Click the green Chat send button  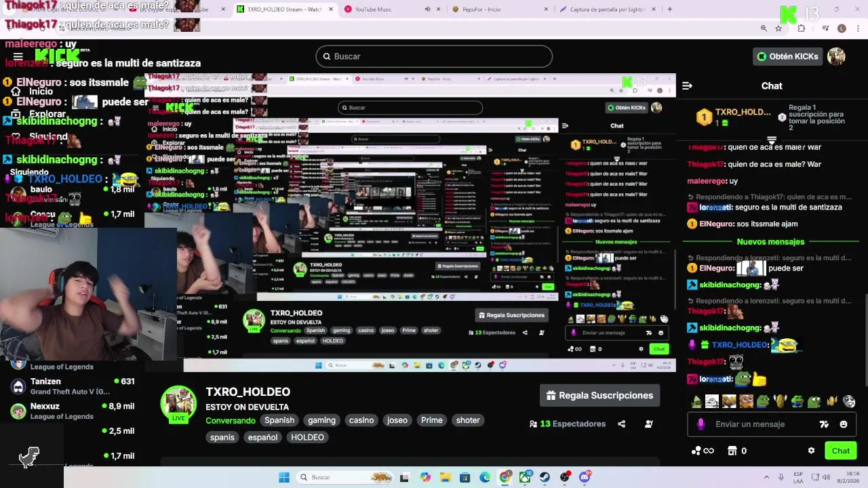point(840,451)
